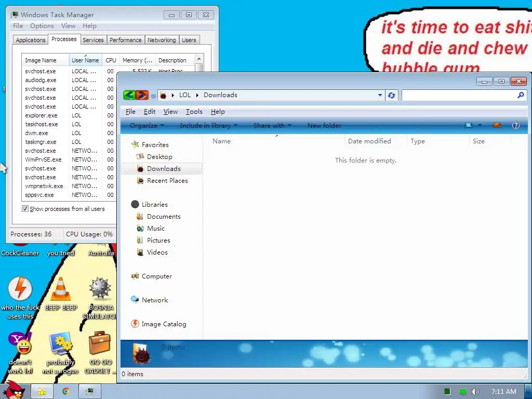Screen dimensions: 532x399
Task: Switch to the Applications tab in Task Manager
Action: [31, 40]
